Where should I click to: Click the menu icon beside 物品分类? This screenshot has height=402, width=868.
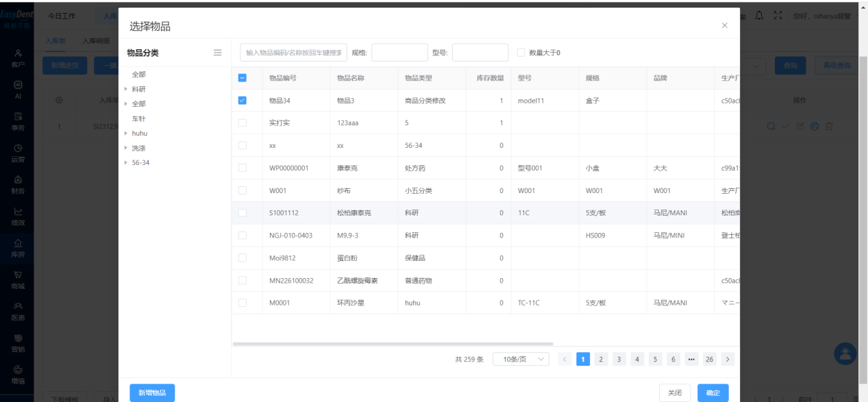217,53
